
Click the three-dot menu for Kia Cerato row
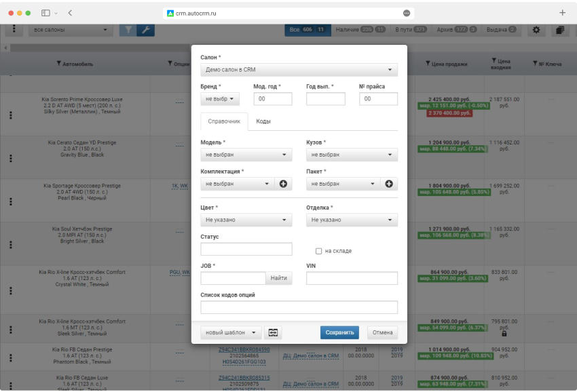coord(10,158)
